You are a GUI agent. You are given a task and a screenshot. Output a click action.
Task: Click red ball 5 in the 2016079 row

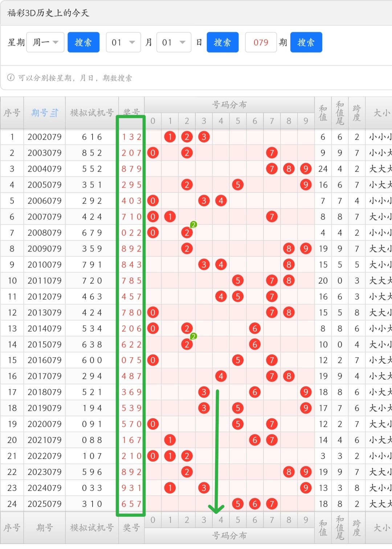pos(238,360)
